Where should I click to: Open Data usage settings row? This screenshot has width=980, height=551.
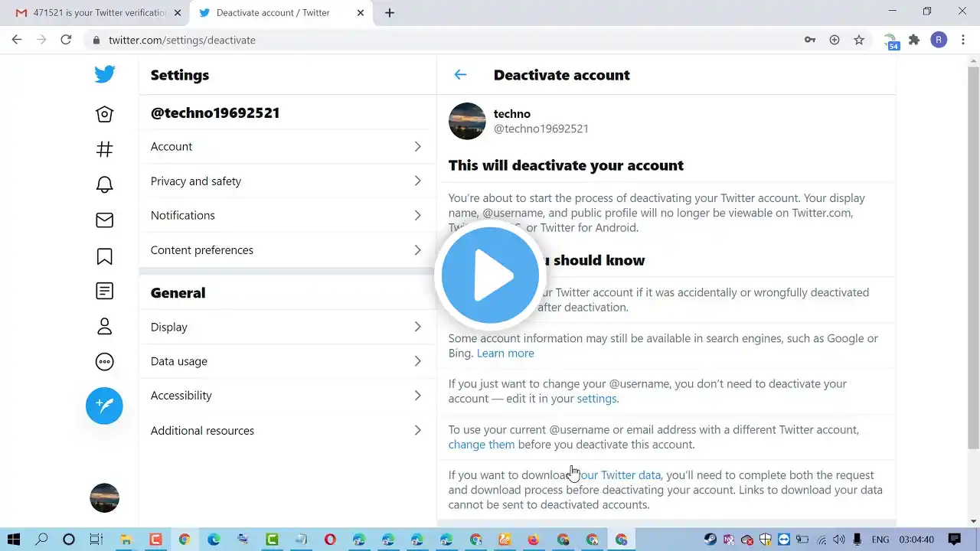287,361
